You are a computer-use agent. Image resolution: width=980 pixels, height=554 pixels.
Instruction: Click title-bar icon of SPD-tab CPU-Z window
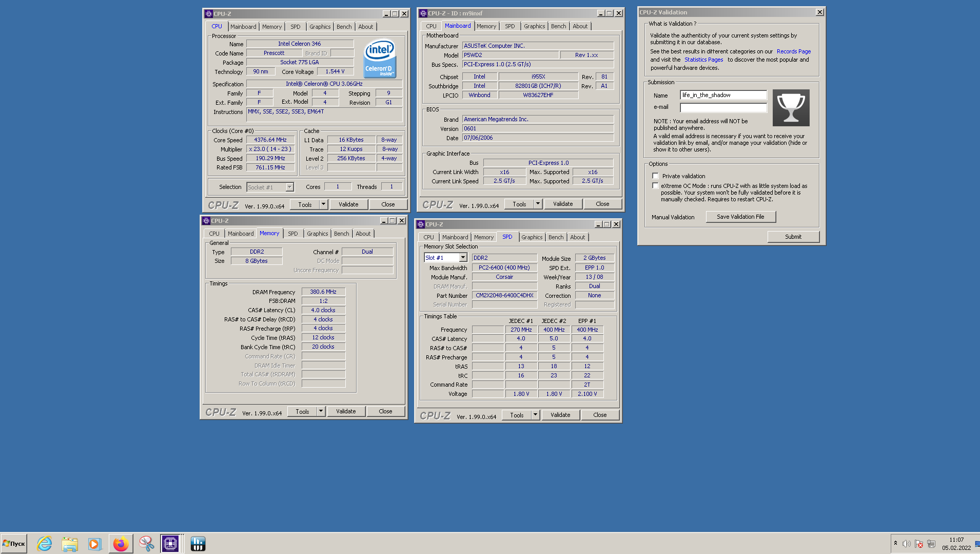(421, 224)
